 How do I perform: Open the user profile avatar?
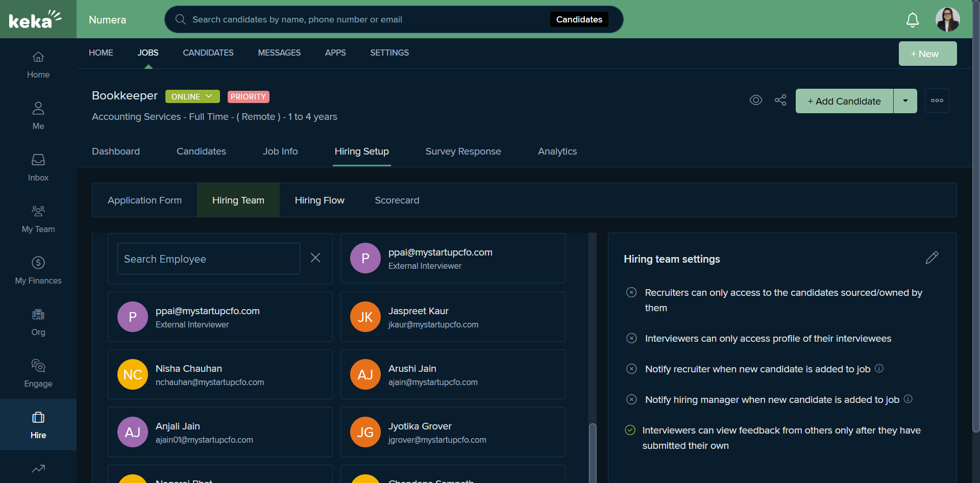pos(948,19)
